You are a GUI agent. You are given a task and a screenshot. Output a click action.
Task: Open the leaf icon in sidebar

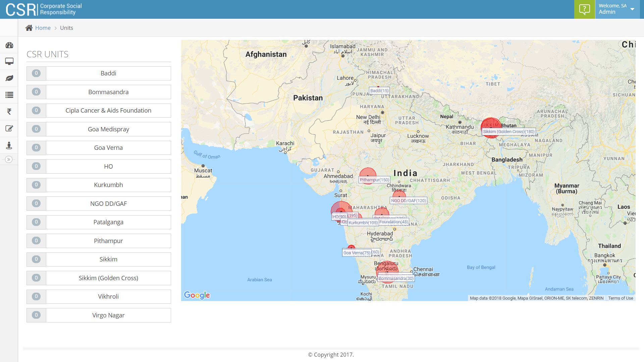tap(9, 78)
